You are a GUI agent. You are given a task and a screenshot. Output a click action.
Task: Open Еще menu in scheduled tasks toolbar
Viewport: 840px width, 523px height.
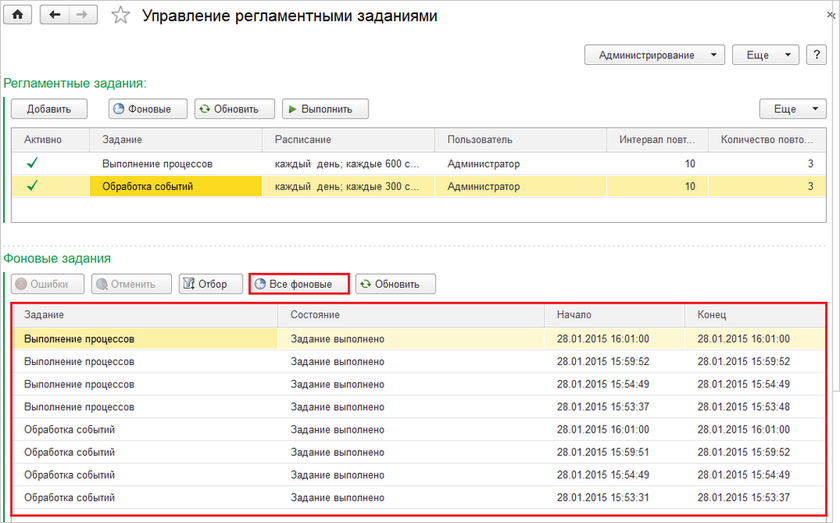click(x=793, y=109)
